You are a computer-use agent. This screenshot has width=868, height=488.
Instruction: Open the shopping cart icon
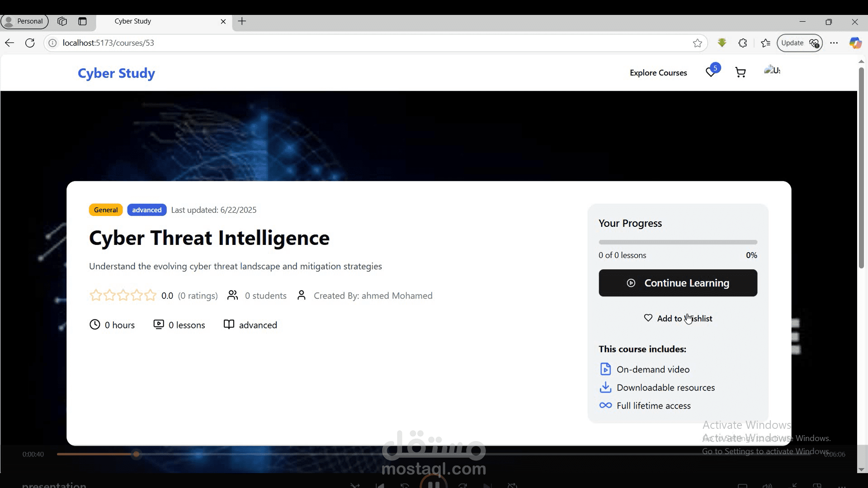pos(741,73)
